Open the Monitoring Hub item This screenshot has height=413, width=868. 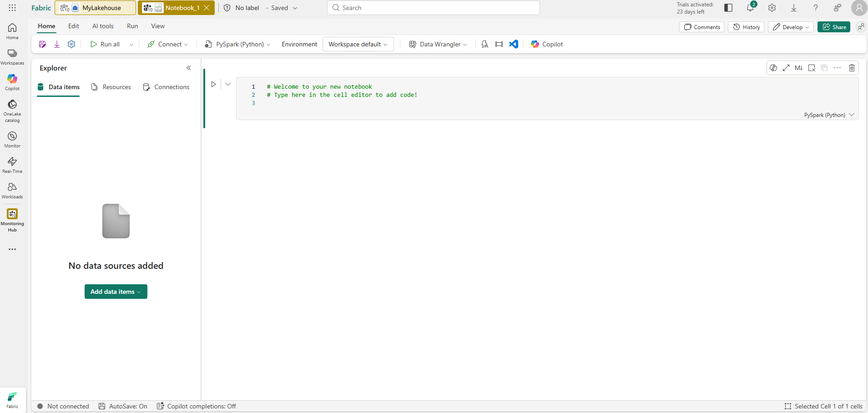click(12, 220)
